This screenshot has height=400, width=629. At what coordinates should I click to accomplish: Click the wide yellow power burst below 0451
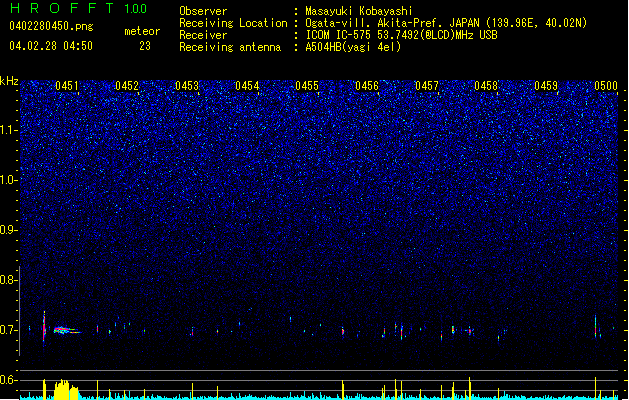(66, 389)
